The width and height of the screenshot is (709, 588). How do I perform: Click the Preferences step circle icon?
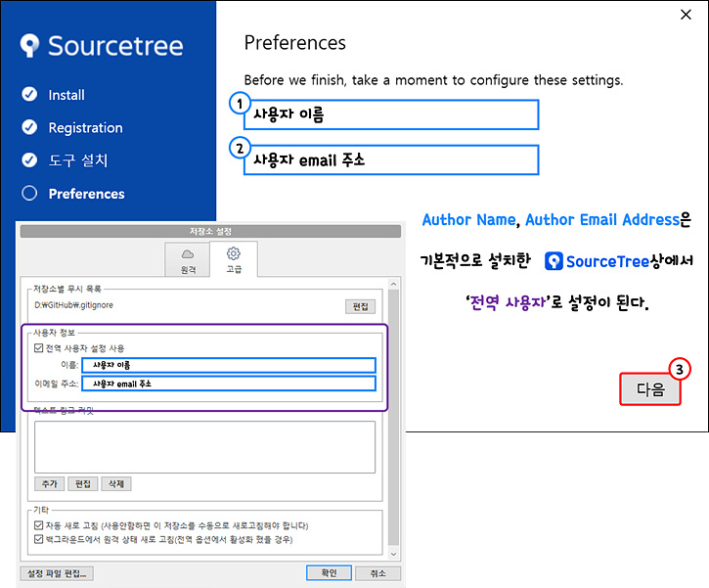pyautogui.click(x=29, y=193)
